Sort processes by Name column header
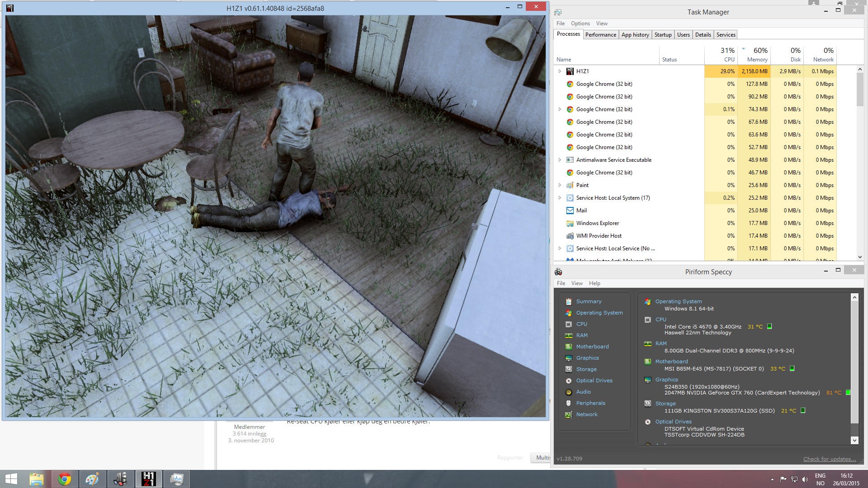This screenshot has height=488, width=868. [606, 54]
